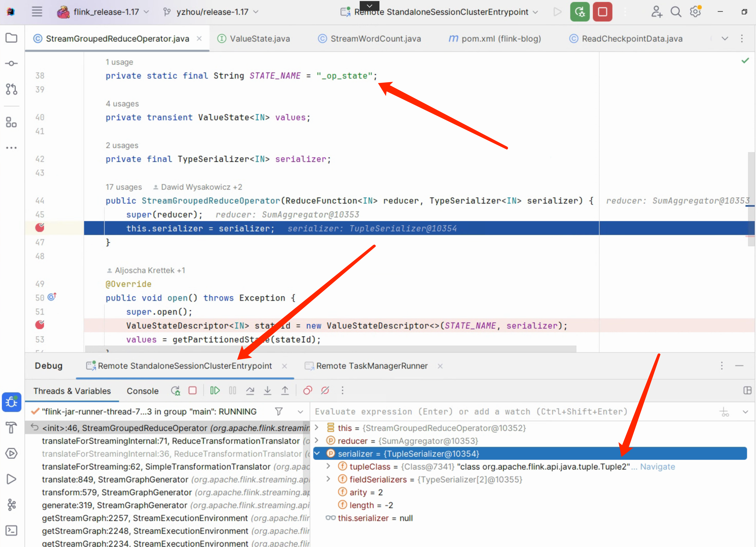Click Step Into in debug toolbar
The image size is (756, 547).
(267, 391)
